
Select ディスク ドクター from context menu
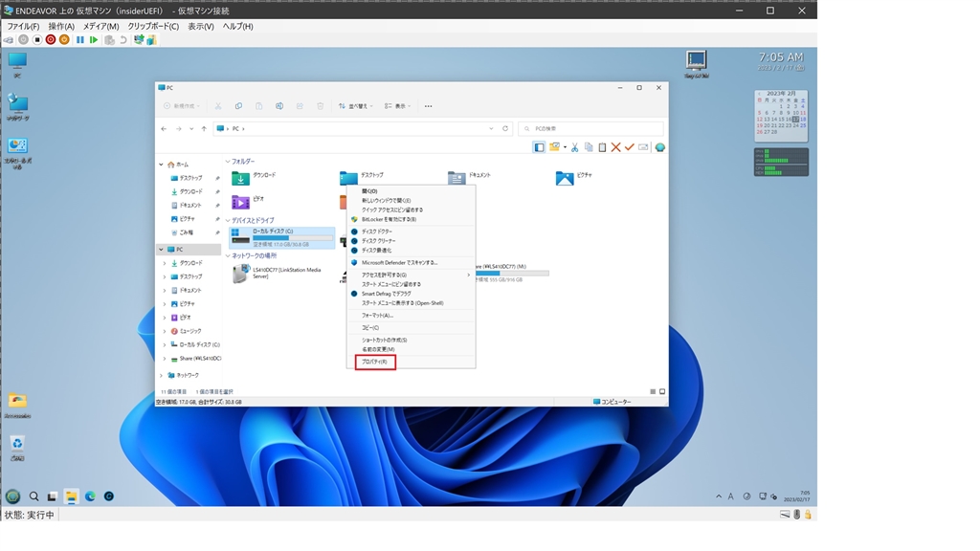[x=412, y=231]
